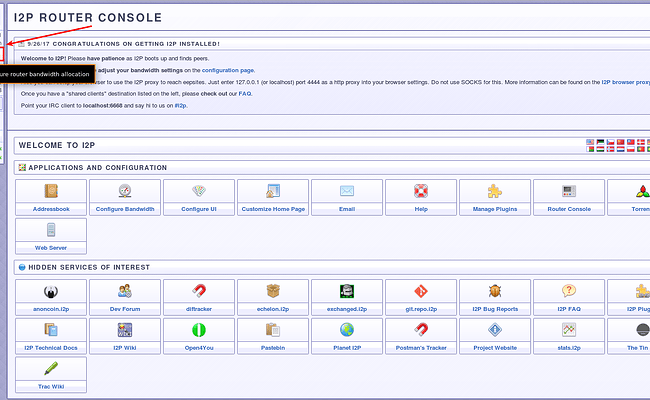Switch language with the Dutch flag
The image size is (650, 400).
[621, 149]
